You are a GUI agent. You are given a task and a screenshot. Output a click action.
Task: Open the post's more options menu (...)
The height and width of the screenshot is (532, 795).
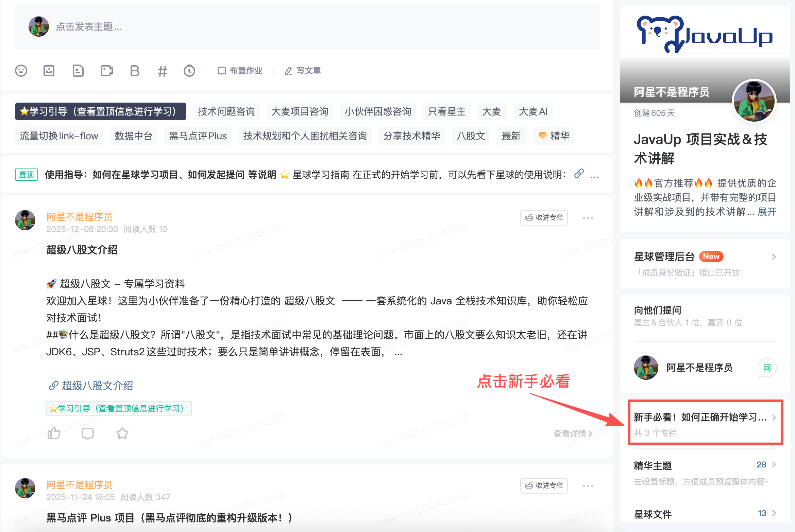point(588,218)
